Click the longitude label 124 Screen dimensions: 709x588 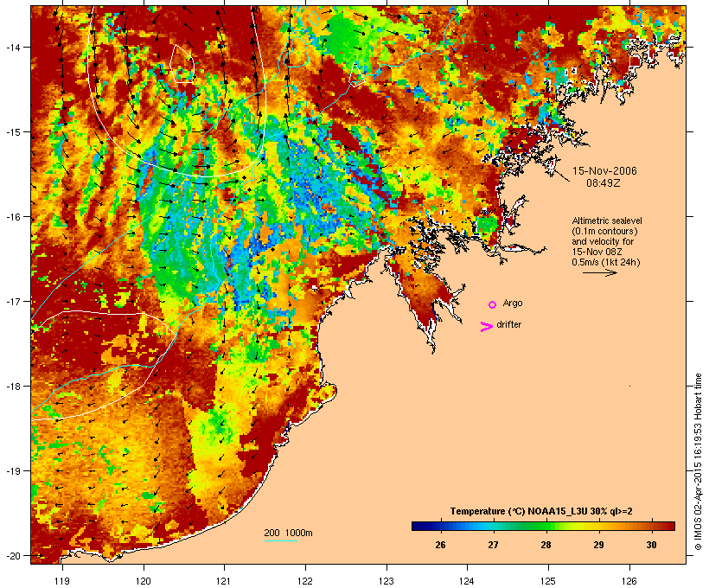pos(467,581)
